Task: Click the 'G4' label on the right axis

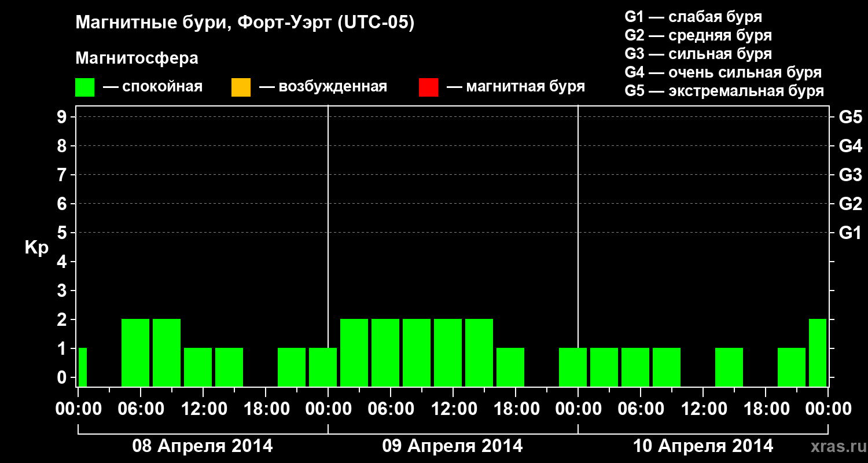Action: click(850, 146)
